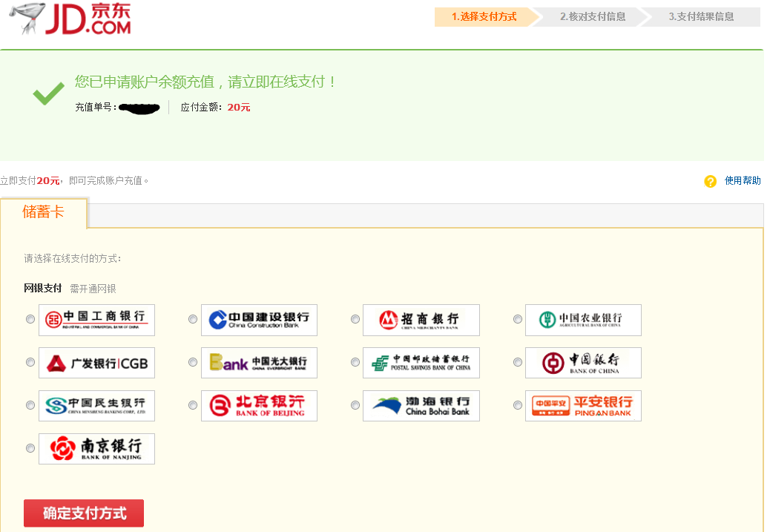Click the China Construction Bank logo
The height and width of the screenshot is (532, 770).
pyautogui.click(x=259, y=320)
